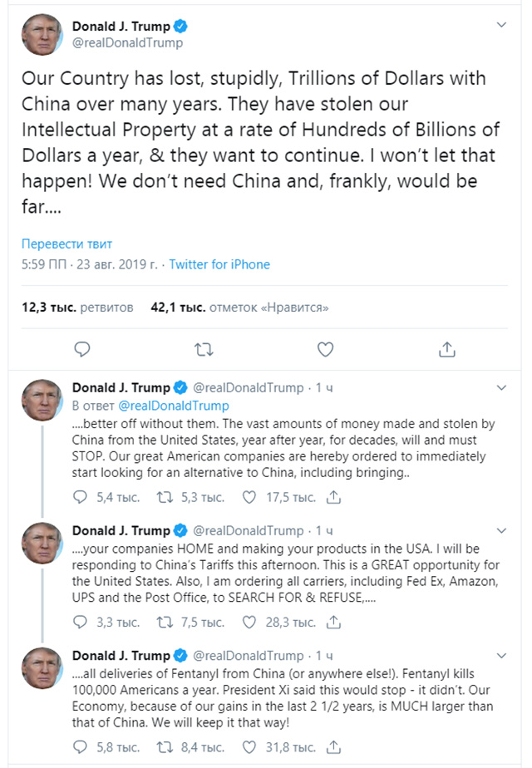
Task: Share the last tweet about Fentanyl
Action: click(334, 746)
